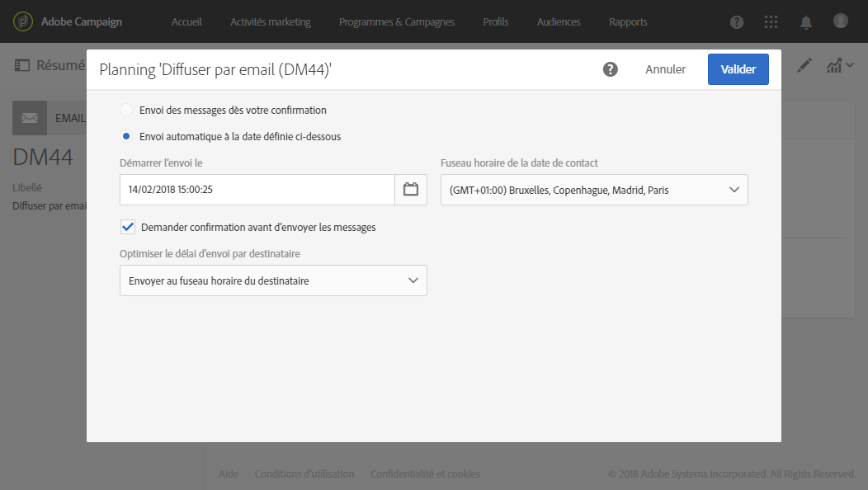Open the 'Optimiser le délai d'envoi' dropdown

273,280
